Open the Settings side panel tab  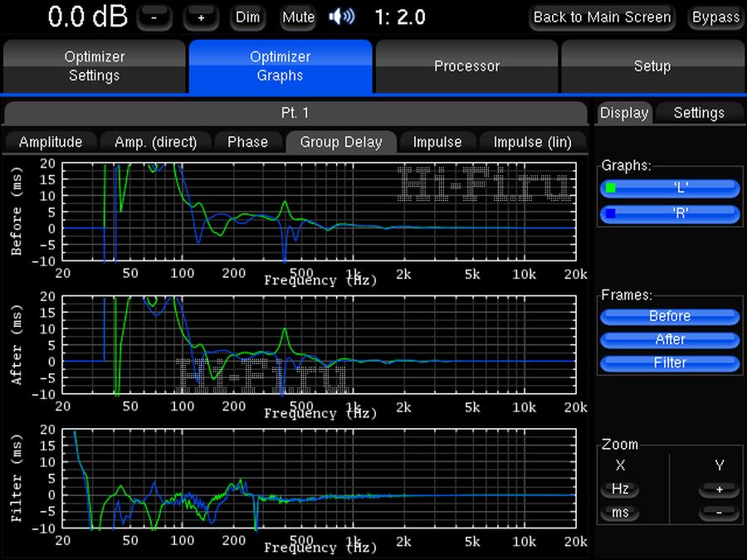click(699, 113)
